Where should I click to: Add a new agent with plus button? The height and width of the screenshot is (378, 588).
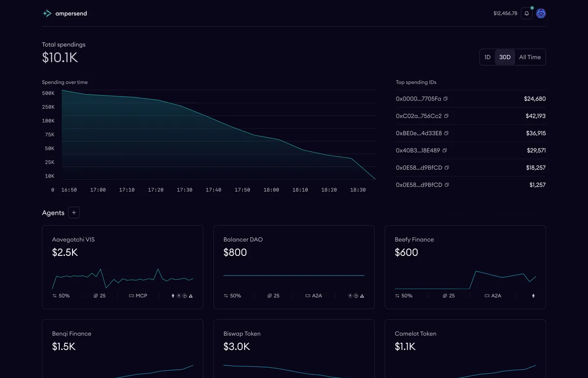tap(74, 213)
